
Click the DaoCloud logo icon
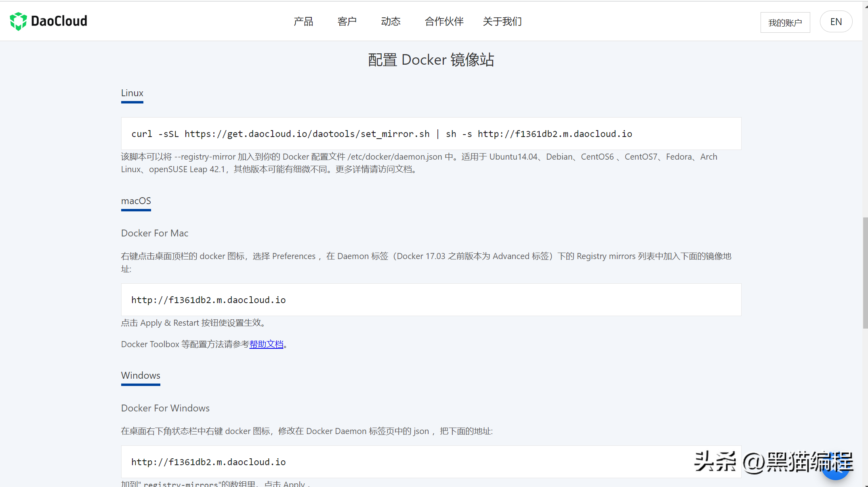point(18,21)
